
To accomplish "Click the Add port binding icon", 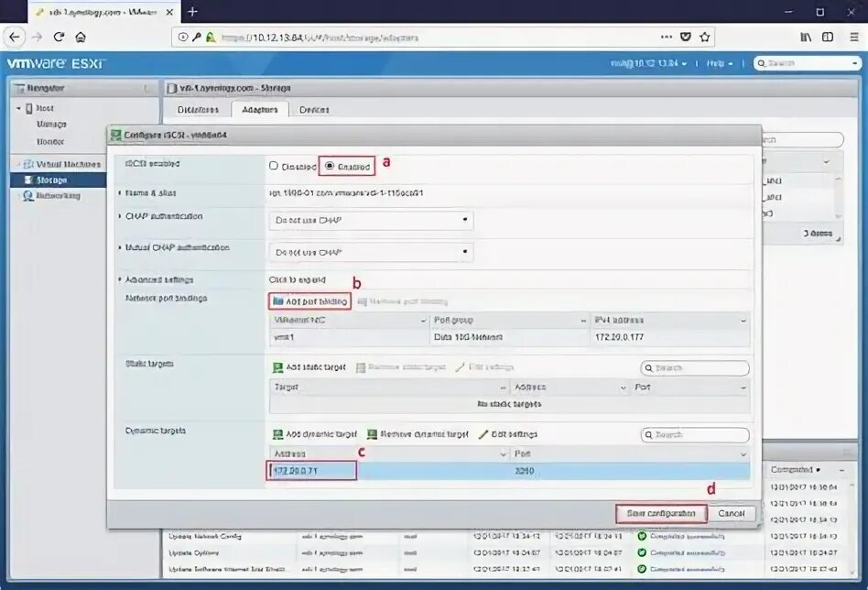I will click(x=278, y=301).
